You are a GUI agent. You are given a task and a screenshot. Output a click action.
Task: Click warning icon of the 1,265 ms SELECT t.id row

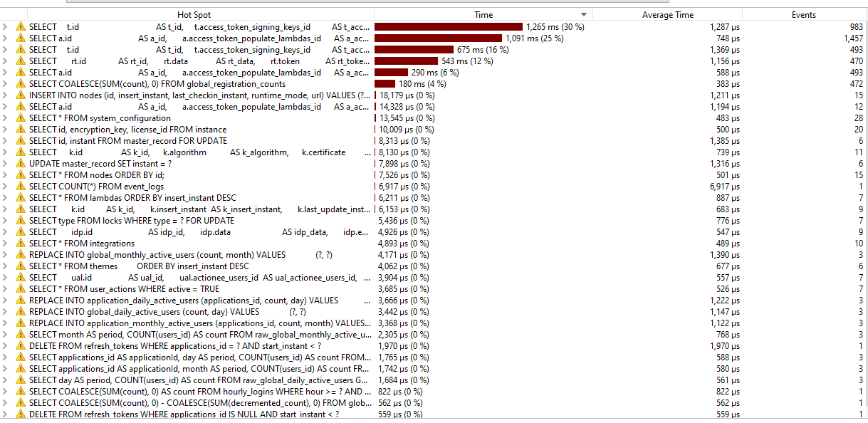[x=21, y=27]
